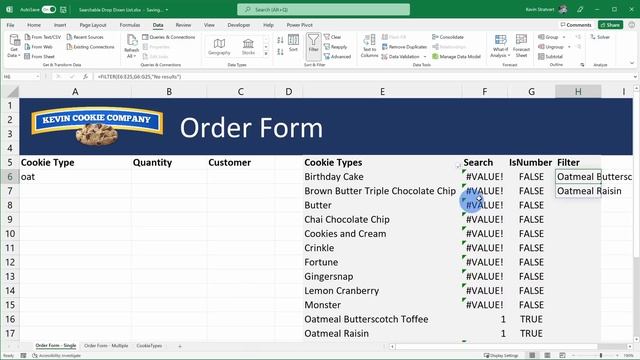Switch to the Power Pivot tab
Image resolution: width=640 pixels, height=360 pixels.
click(x=299, y=25)
